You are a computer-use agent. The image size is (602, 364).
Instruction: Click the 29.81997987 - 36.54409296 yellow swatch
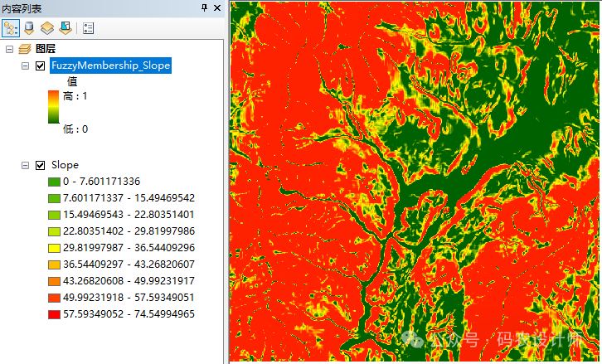(x=55, y=248)
